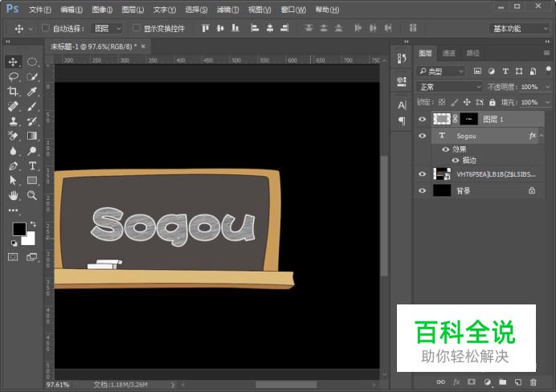
Task: Open the History panel icon
Action: [402, 59]
